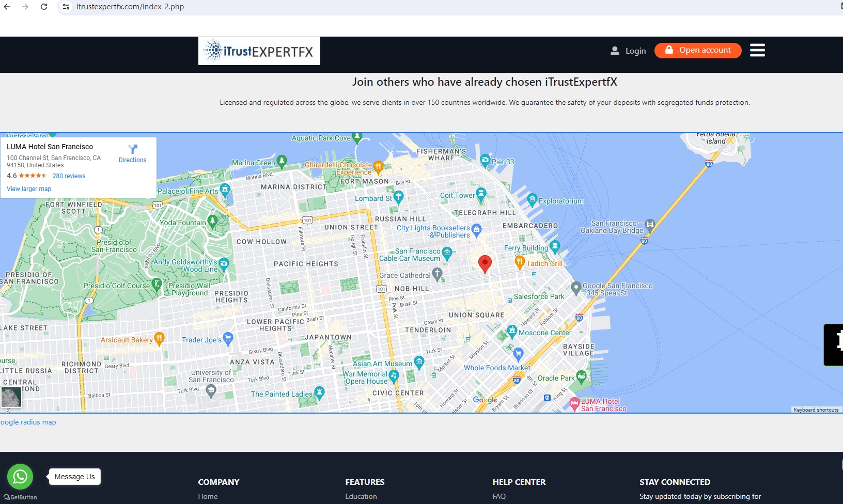The height and width of the screenshot is (504, 843).
Task: Select the Aquatic Park Cove marker
Action: tap(357, 138)
